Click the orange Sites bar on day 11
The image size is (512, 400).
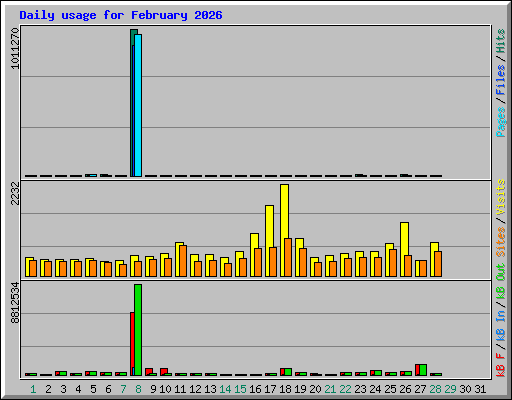(183, 261)
